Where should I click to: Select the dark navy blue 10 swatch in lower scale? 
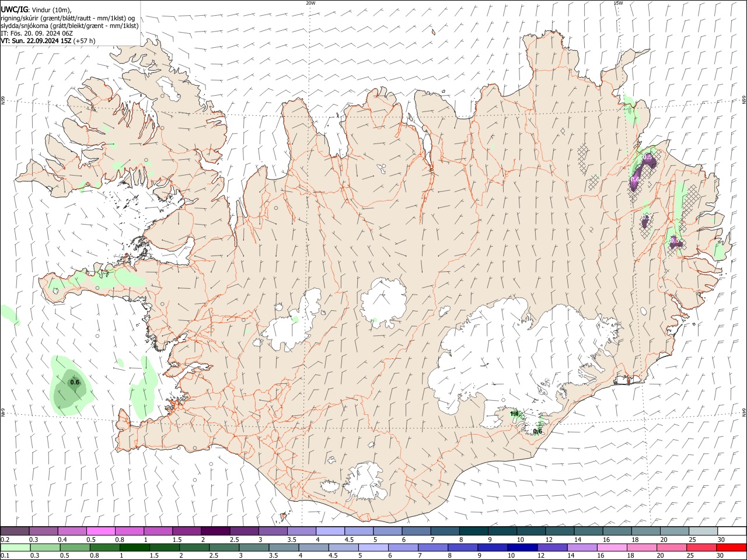(x=522, y=547)
